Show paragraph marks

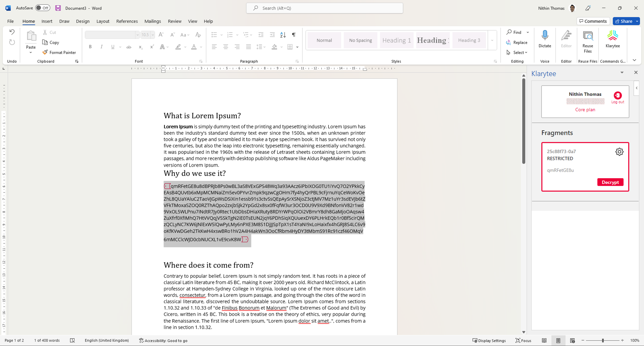(x=294, y=35)
